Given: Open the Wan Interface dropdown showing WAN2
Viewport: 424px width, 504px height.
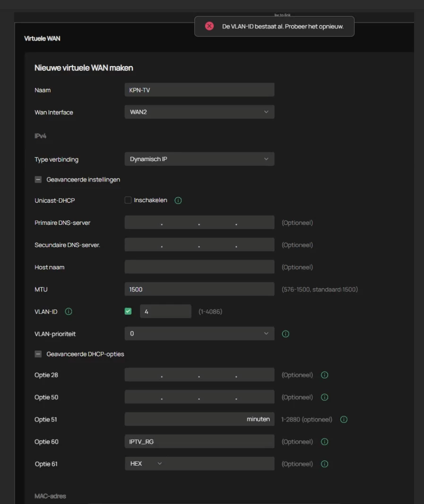Looking at the screenshot, I should [x=199, y=112].
